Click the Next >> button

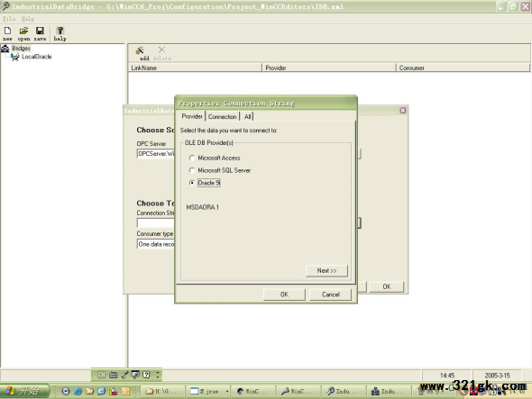pyautogui.click(x=326, y=270)
